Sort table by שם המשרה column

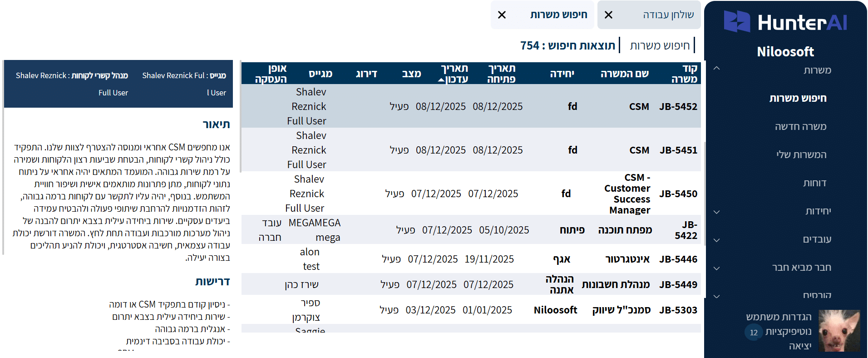(624, 74)
